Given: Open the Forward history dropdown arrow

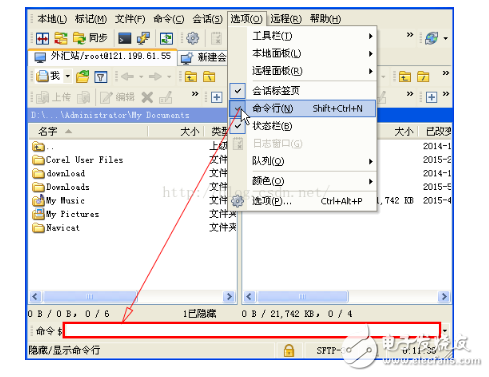Looking at the screenshot, I should 169,77.
